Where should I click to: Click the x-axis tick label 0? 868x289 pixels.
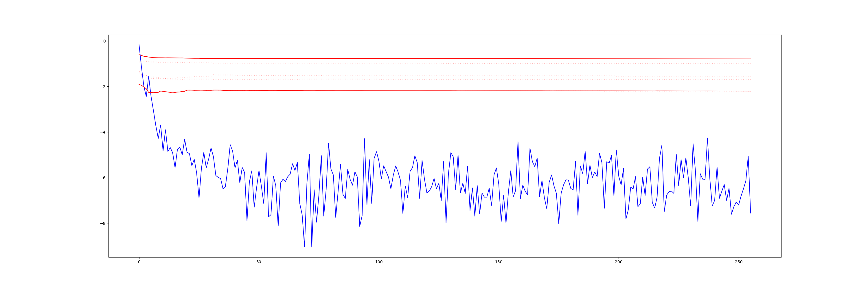coord(139,262)
